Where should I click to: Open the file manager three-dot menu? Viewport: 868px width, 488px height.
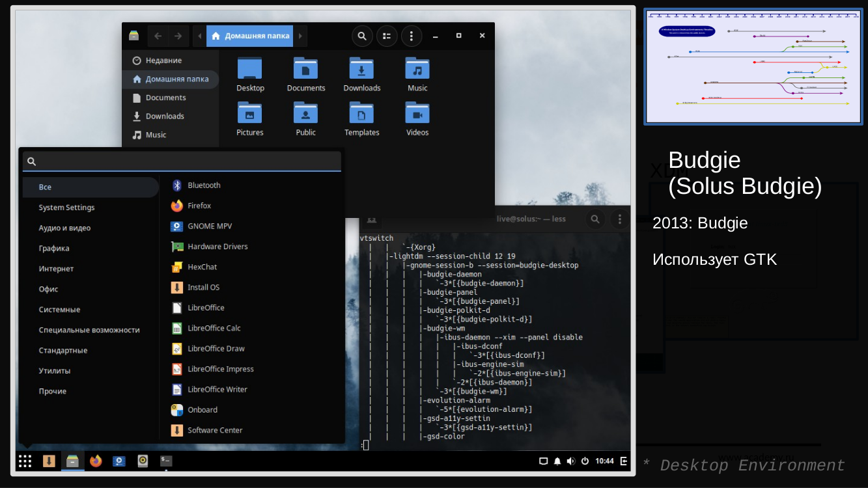[412, 36]
